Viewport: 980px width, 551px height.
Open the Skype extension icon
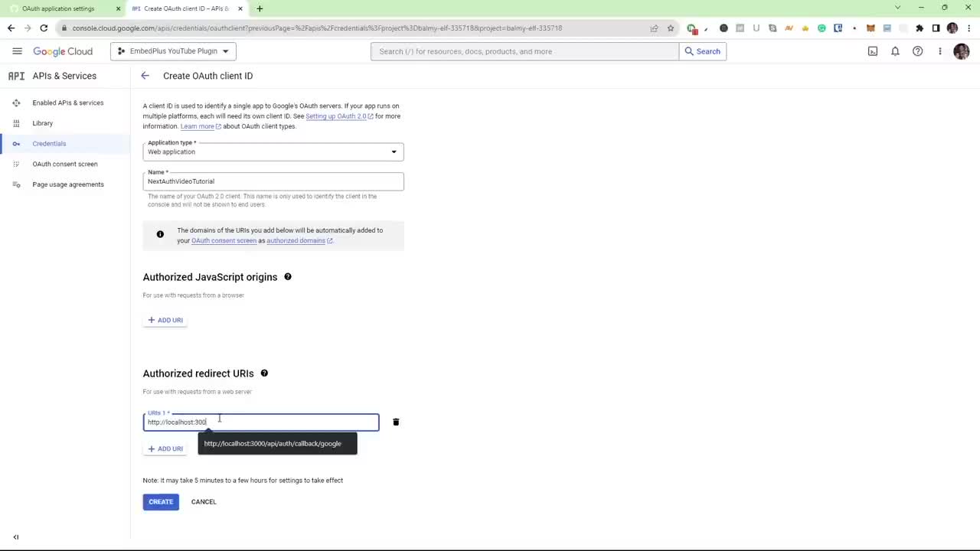pos(773,28)
